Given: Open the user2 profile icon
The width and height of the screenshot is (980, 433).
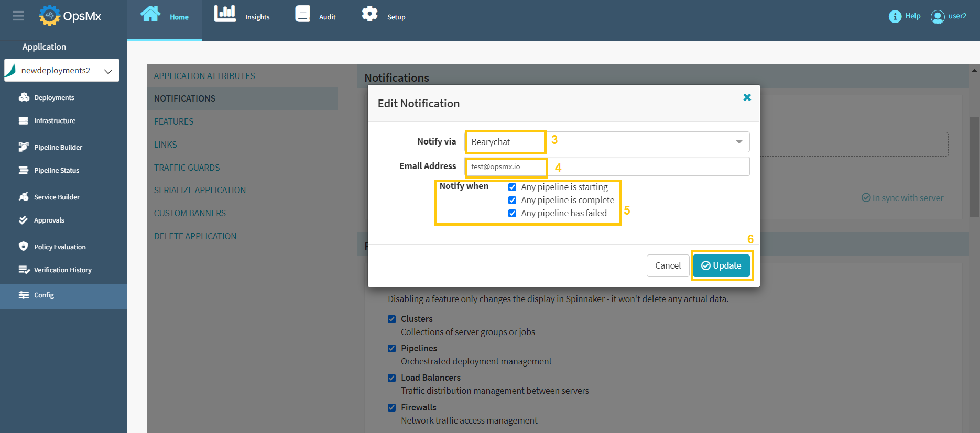Looking at the screenshot, I should [x=937, y=17].
